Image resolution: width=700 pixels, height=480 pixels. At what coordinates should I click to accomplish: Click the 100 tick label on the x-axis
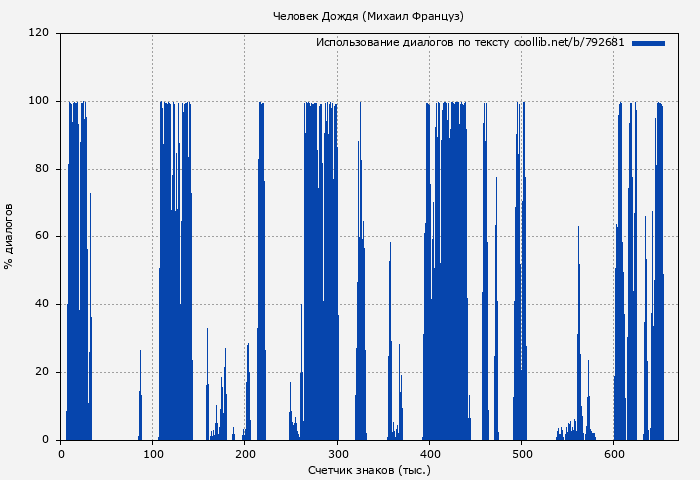[153, 454]
